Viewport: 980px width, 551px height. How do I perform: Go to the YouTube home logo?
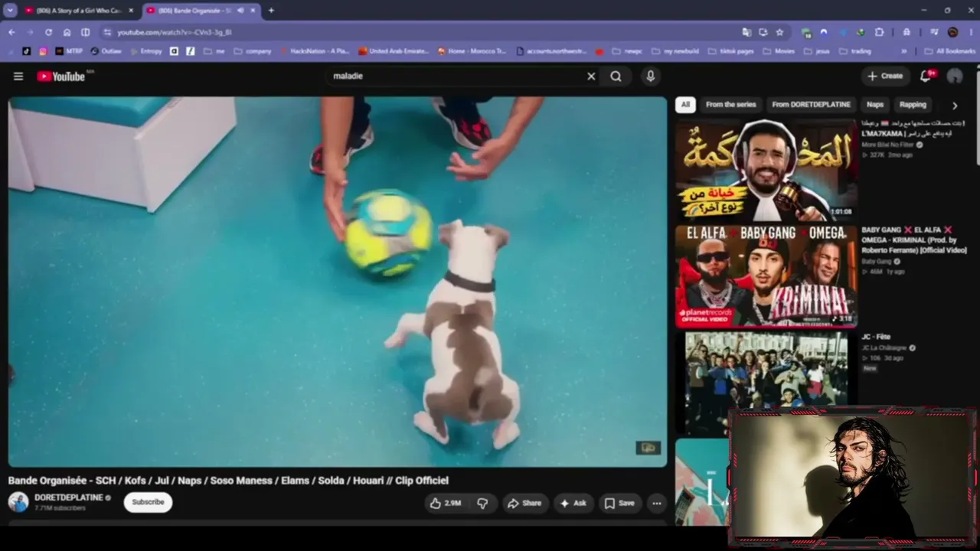[x=61, y=77]
